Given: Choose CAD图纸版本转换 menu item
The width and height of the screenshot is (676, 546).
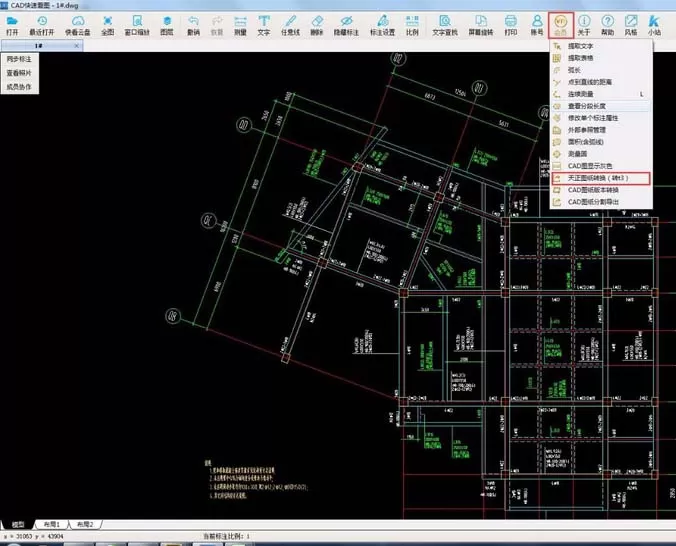Looking at the screenshot, I should pyautogui.click(x=601, y=190).
